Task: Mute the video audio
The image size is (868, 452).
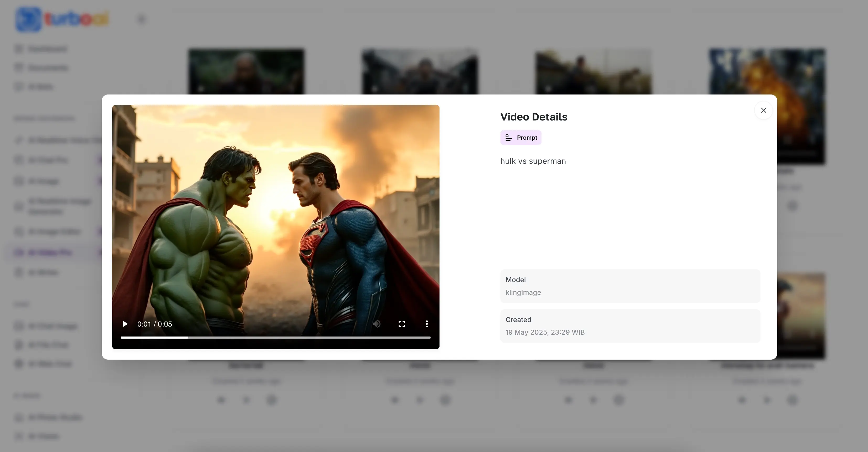Action: tap(376, 324)
